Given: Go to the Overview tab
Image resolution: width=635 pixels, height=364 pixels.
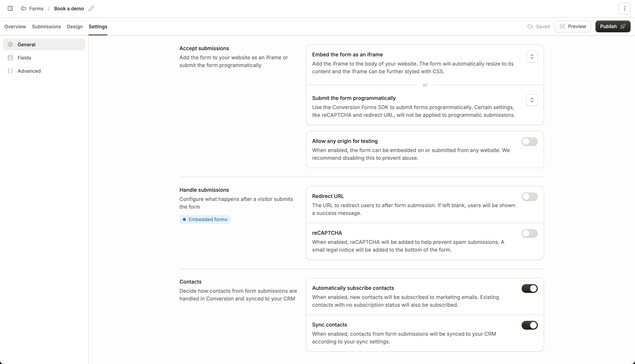Looking at the screenshot, I should tap(15, 26).
